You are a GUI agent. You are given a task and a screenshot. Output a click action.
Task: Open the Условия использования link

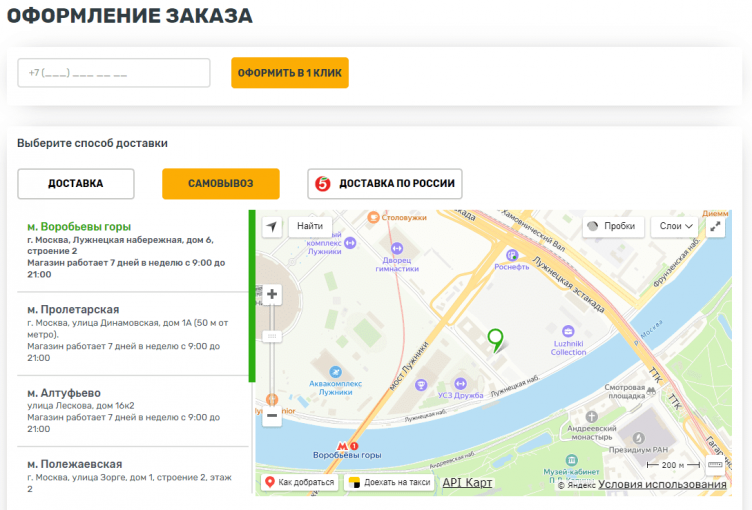[662, 485]
